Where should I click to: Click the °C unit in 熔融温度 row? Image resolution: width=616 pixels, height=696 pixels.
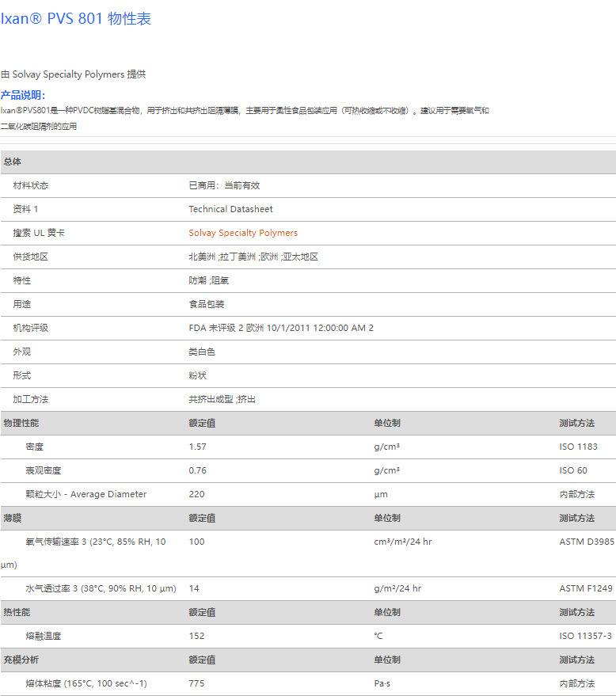[x=378, y=636]
